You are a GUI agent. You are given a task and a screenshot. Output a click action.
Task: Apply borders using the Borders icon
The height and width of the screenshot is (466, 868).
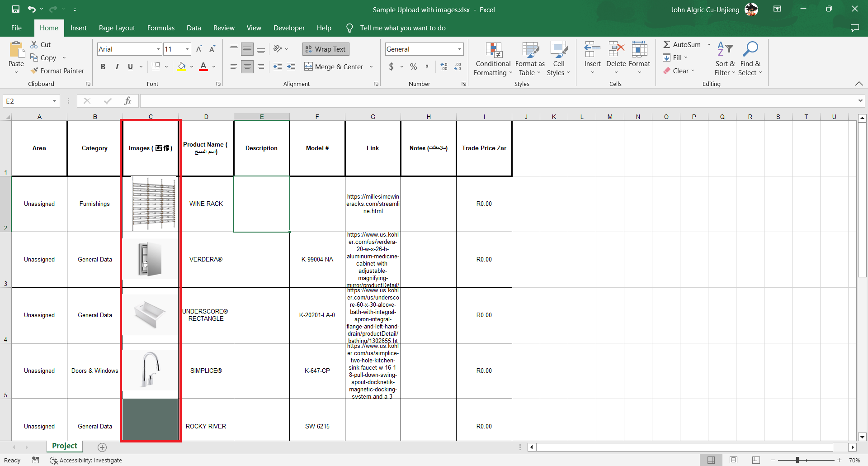click(x=156, y=67)
